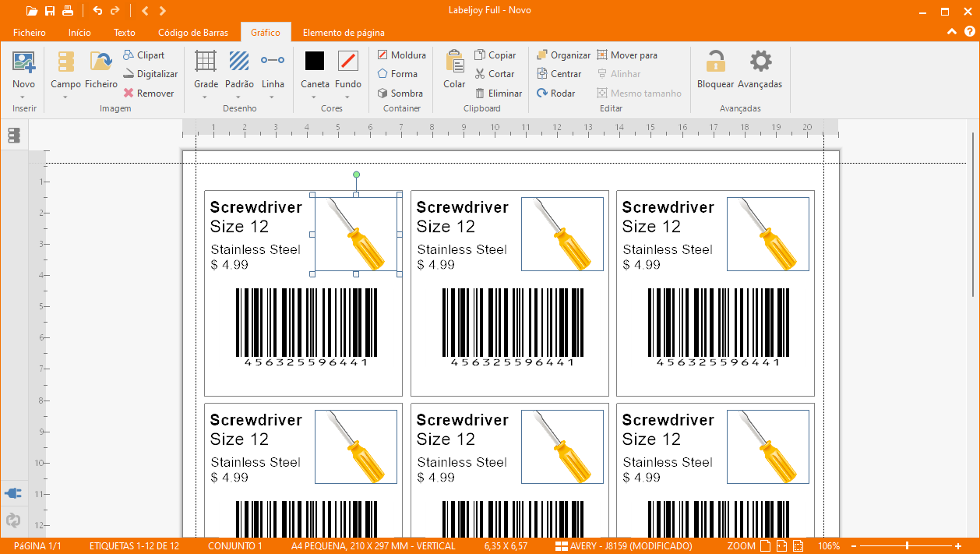The image size is (980, 554).
Task: Click zoom fit width page icon
Action: click(x=782, y=546)
